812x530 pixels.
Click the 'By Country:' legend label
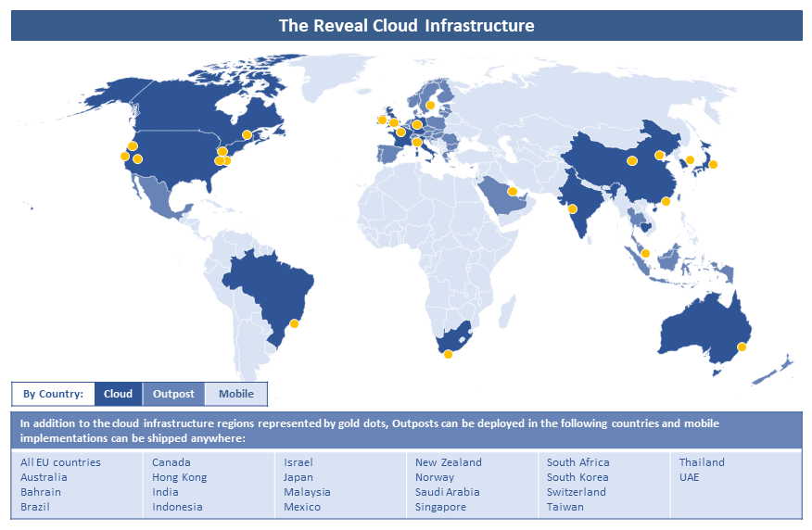(x=54, y=394)
